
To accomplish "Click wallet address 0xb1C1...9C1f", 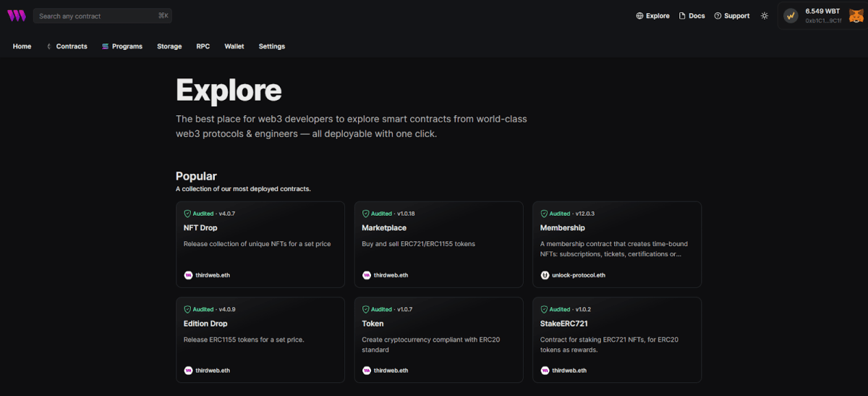I will (823, 20).
